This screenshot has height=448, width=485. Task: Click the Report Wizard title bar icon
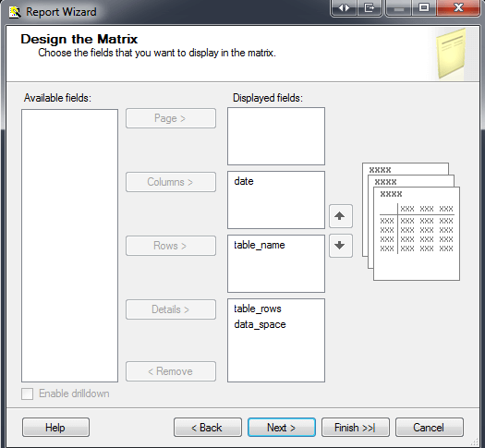pyautogui.click(x=15, y=12)
